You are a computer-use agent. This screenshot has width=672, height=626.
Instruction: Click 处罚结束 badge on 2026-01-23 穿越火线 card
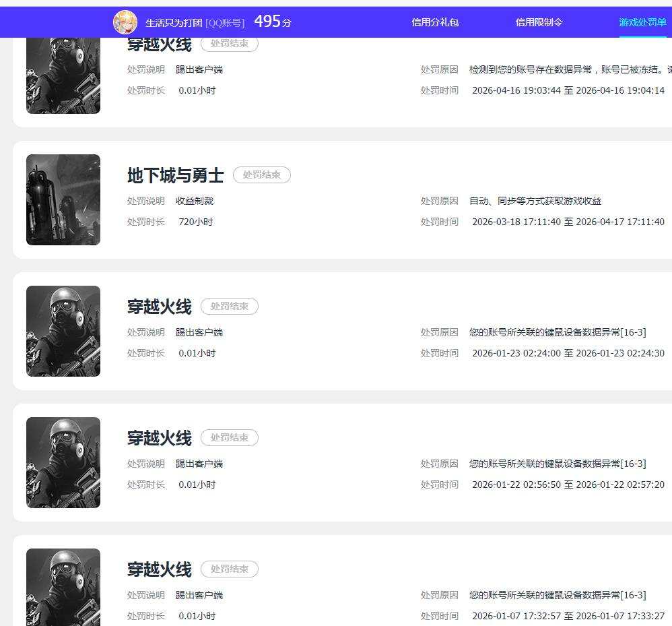pyautogui.click(x=230, y=306)
